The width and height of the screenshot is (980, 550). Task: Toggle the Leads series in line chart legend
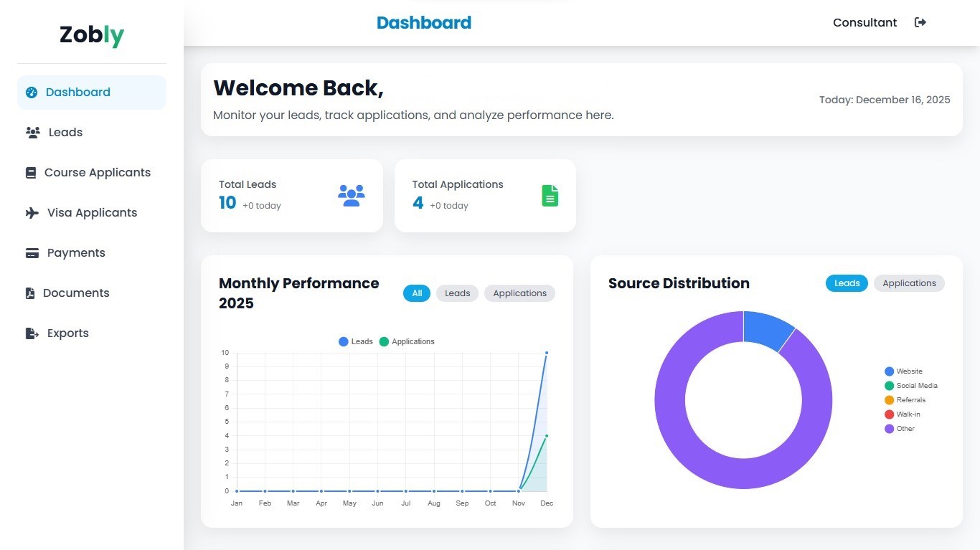(x=356, y=342)
